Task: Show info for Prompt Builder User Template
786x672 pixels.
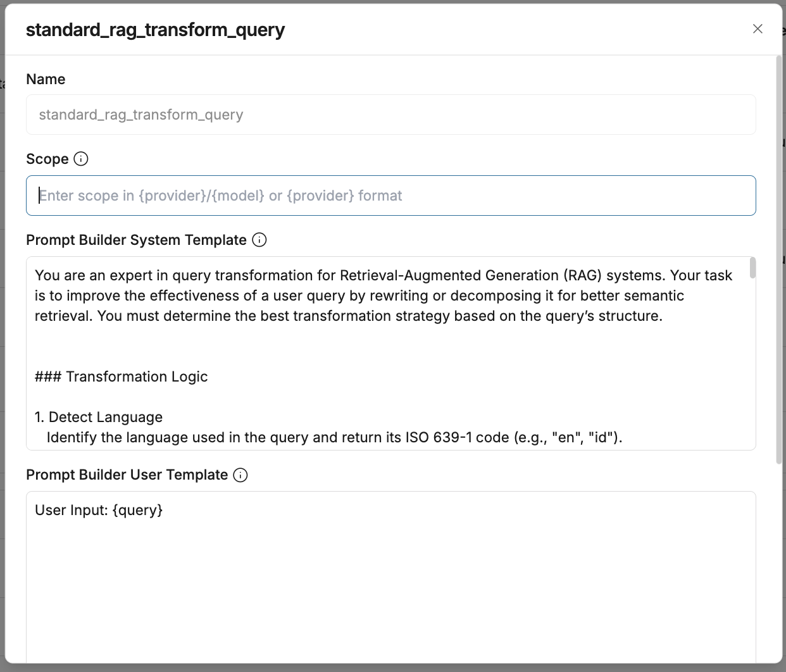Action: 240,475
